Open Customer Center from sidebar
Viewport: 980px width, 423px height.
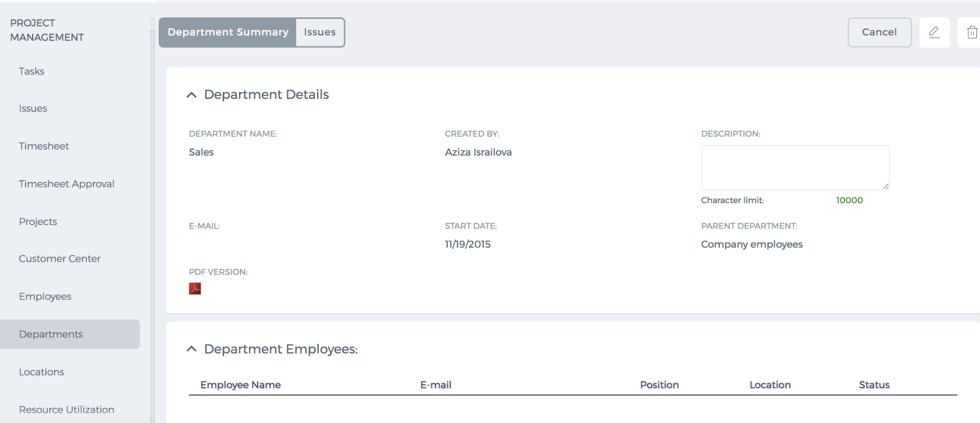(60, 259)
